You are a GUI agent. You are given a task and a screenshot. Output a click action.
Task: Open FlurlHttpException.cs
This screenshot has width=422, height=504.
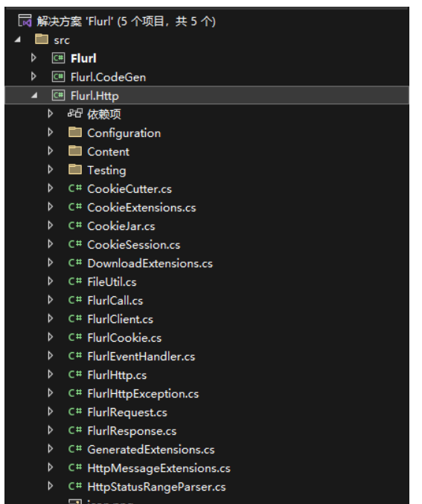point(143,394)
